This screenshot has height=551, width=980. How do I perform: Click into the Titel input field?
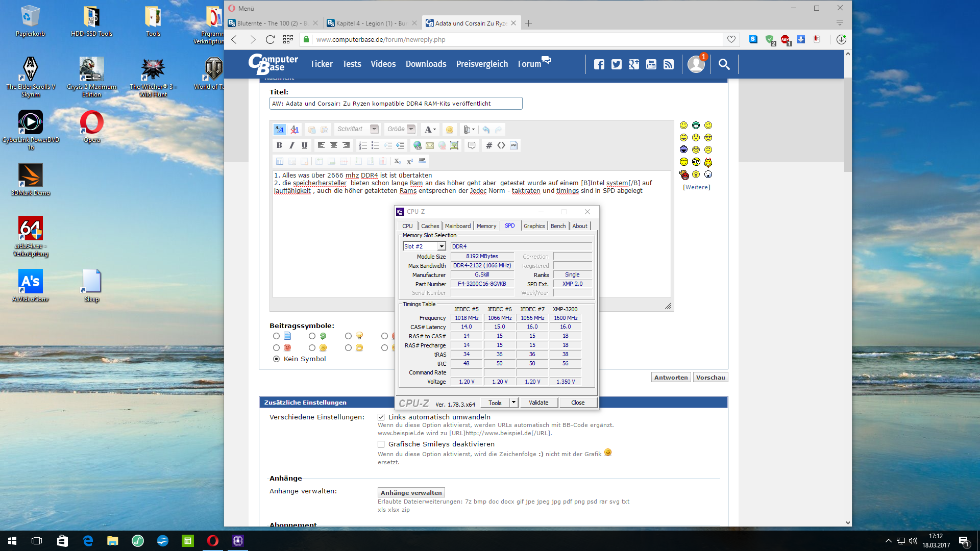396,104
